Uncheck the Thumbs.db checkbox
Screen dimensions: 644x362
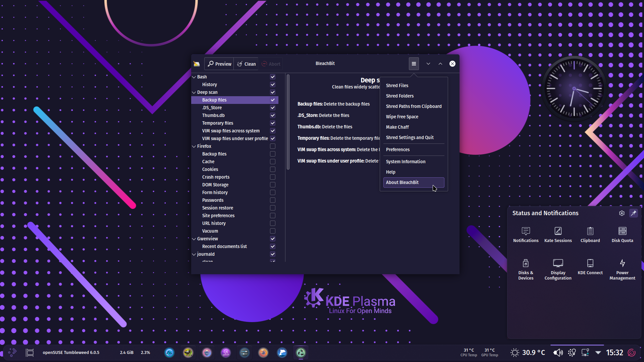(273, 115)
